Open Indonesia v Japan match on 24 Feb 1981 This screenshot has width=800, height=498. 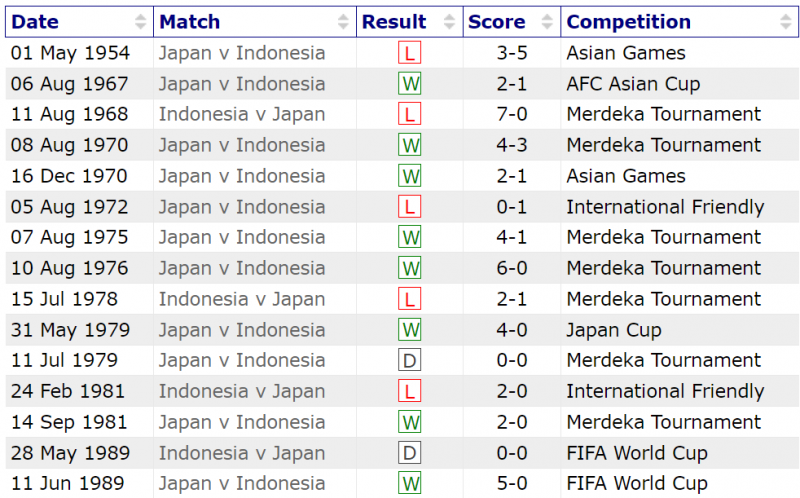(x=242, y=391)
